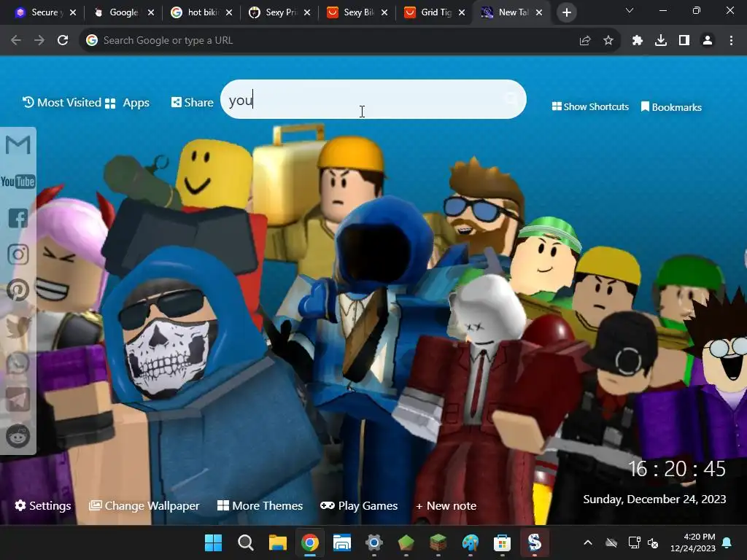
Task: Open the Paint app from the taskbar
Action: pos(471,542)
